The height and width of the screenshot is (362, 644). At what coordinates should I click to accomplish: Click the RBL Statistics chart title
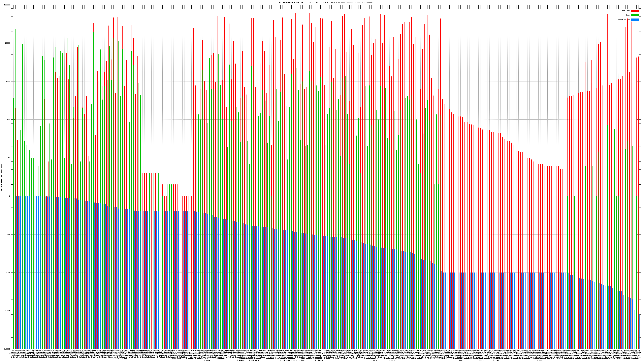(325, 2)
